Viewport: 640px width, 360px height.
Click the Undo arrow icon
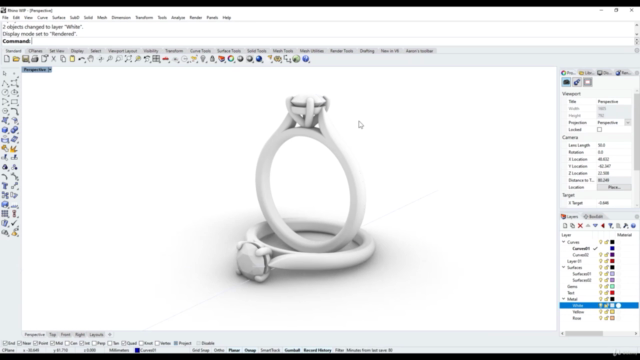[x=82, y=59]
